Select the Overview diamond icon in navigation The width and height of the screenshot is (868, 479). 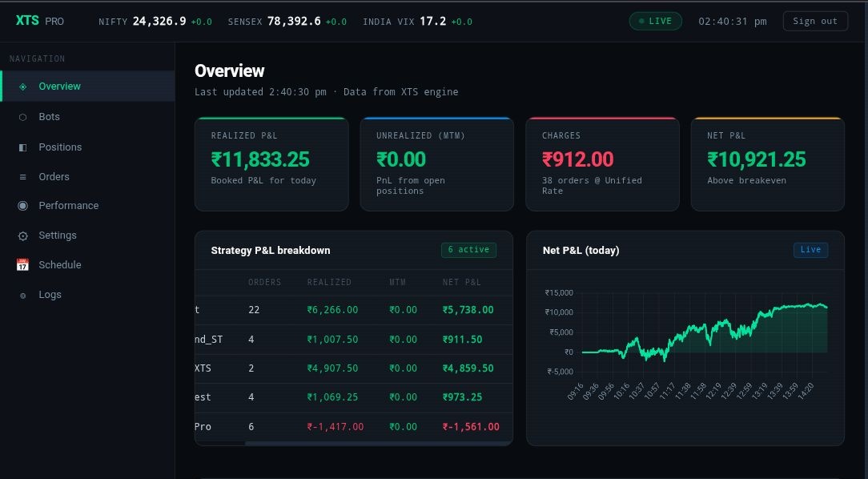click(x=22, y=87)
